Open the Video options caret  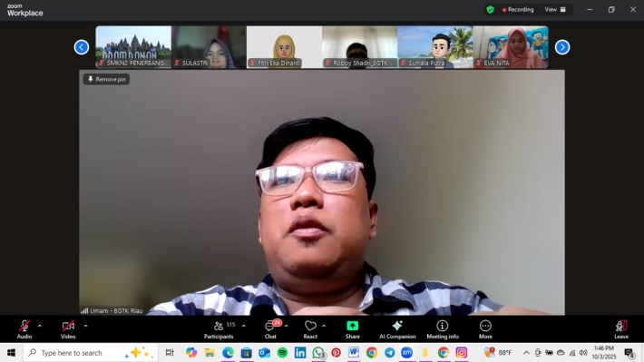(x=85, y=326)
